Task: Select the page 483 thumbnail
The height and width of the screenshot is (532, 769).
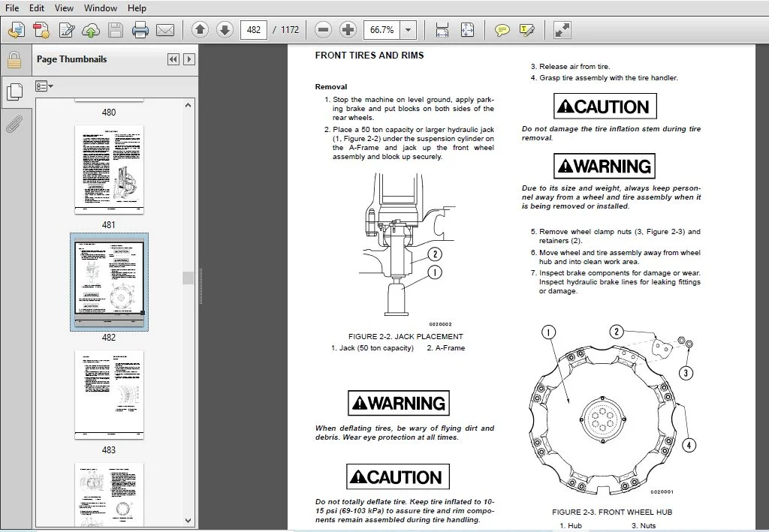Action: point(109,395)
